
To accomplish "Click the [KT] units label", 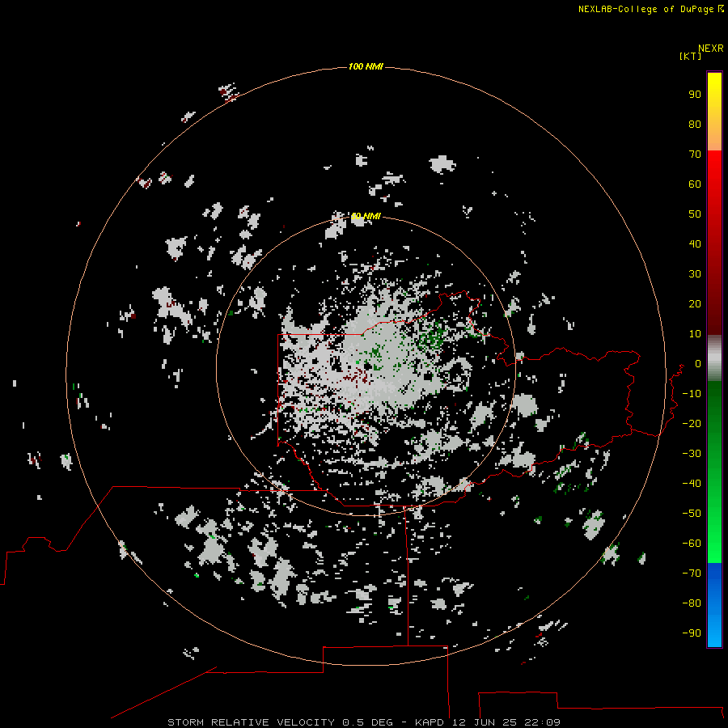I will click(690, 56).
